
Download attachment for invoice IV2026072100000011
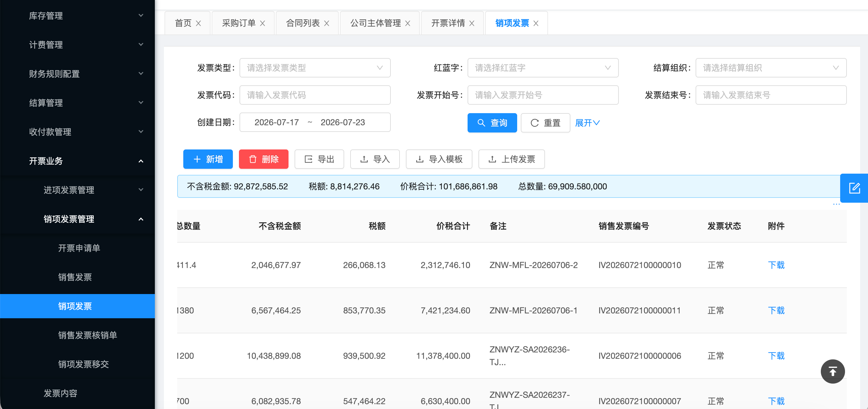coord(776,310)
